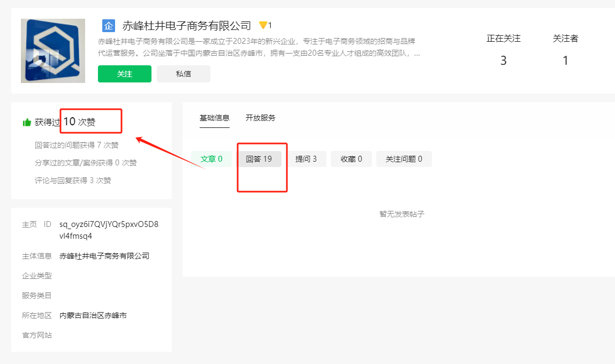Click the followers number 1
The image size is (615, 364).
565,61
